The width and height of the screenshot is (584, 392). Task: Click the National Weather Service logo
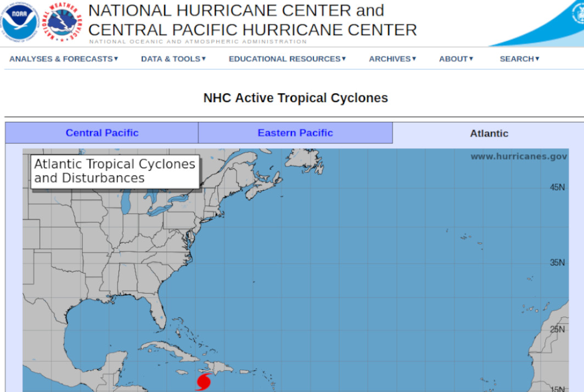(x=63, y=23)
